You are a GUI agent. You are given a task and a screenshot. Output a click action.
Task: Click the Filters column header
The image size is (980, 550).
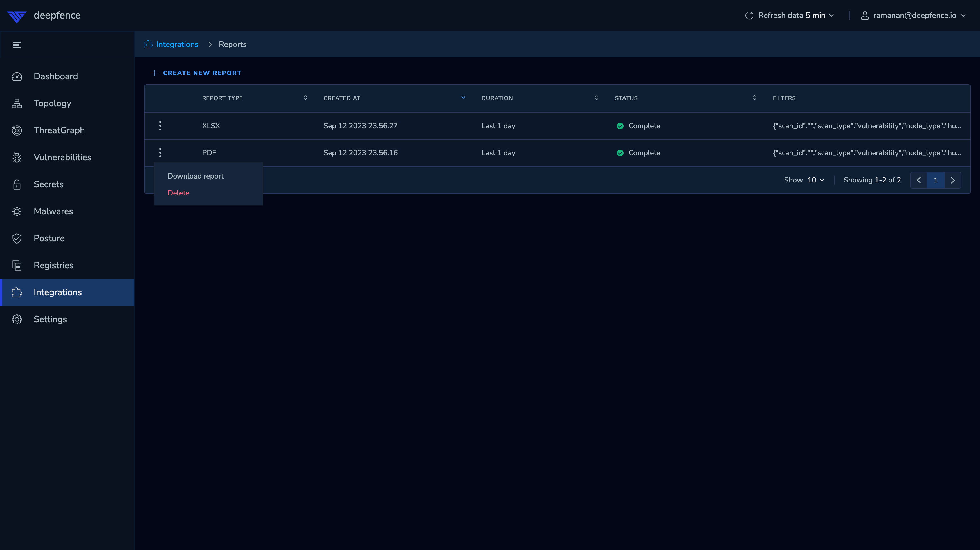pyautogui.click(x=784, y=98)
